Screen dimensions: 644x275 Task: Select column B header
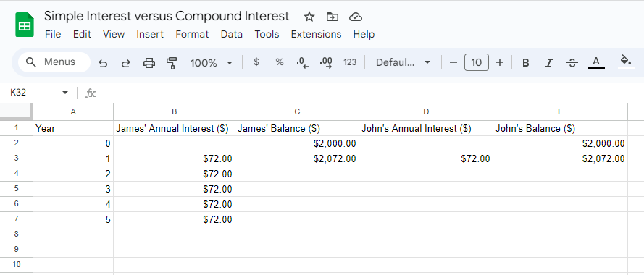[x=174, y=111]
